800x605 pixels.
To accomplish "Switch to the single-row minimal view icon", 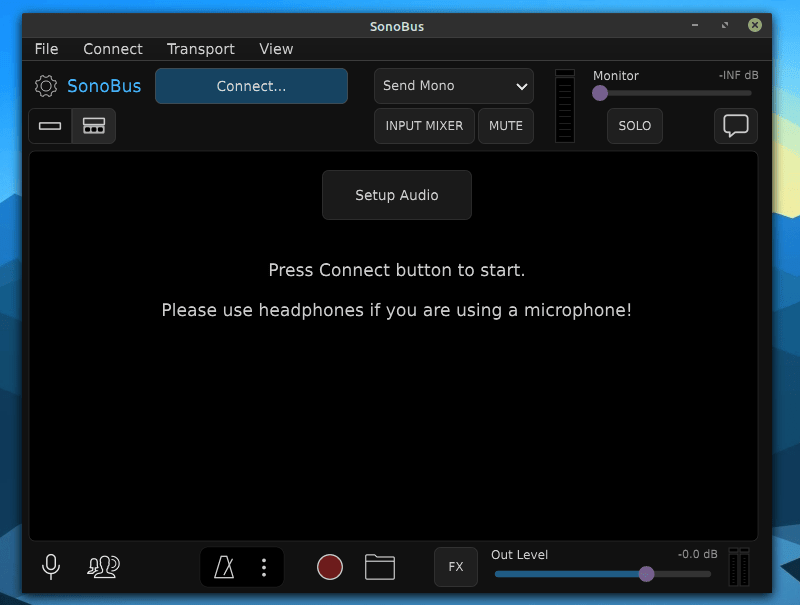I will (50, 126).
